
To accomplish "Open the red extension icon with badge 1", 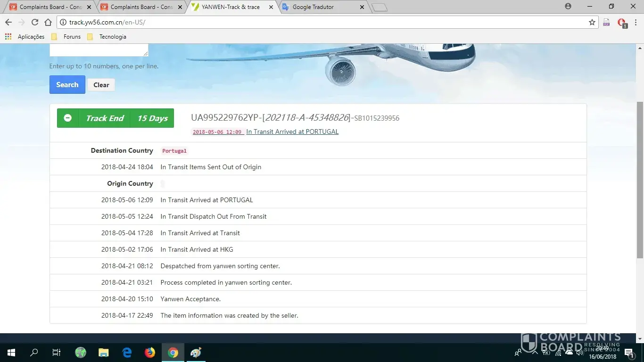I will pyautogui.click(x=622, y=23).
